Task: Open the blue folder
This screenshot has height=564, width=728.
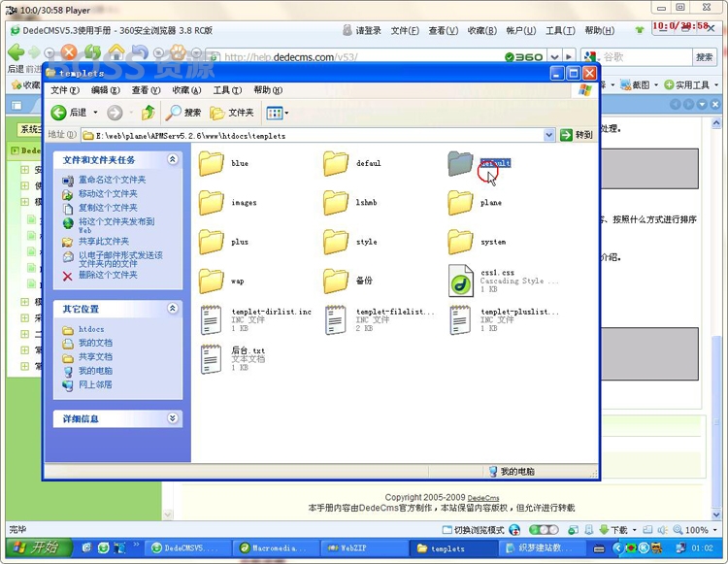Action: pos(212,163)
